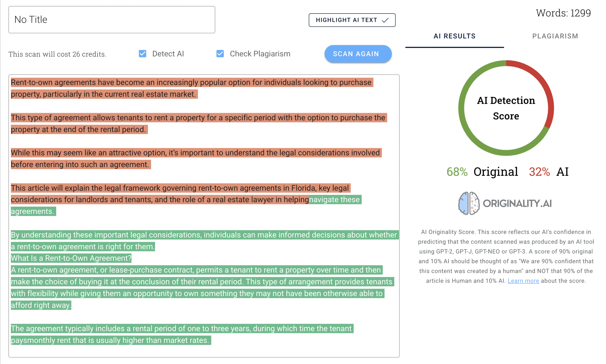Click the AI Detection Score label inside ring
This screenshot has width=606, height=364.
pyautogui.click(x=506, y=108)
